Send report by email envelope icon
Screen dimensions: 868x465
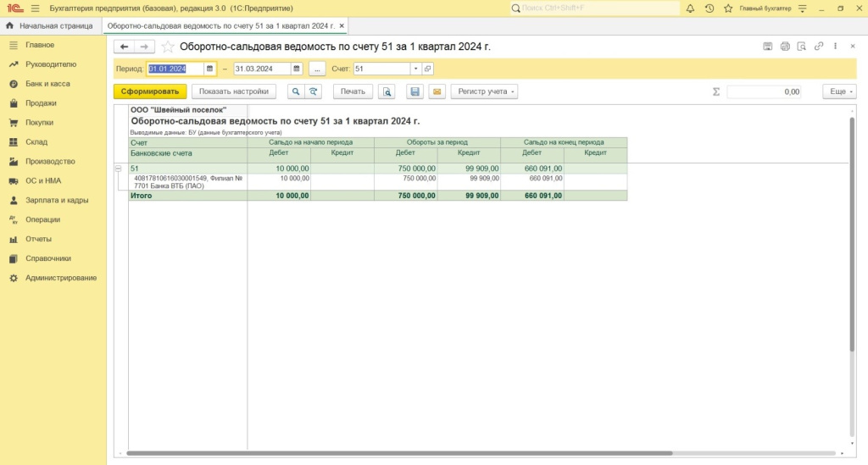[437, 91]
